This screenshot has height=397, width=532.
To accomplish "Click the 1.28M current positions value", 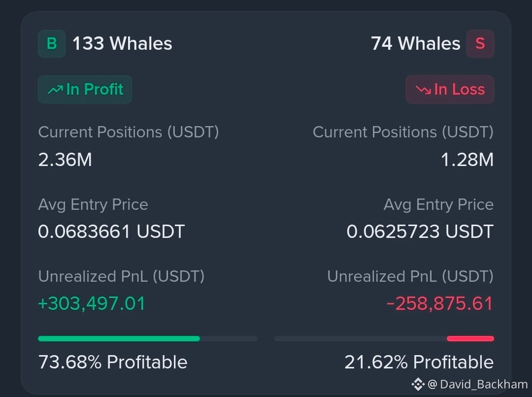I will pyautogui.click(x=467, y=160).
